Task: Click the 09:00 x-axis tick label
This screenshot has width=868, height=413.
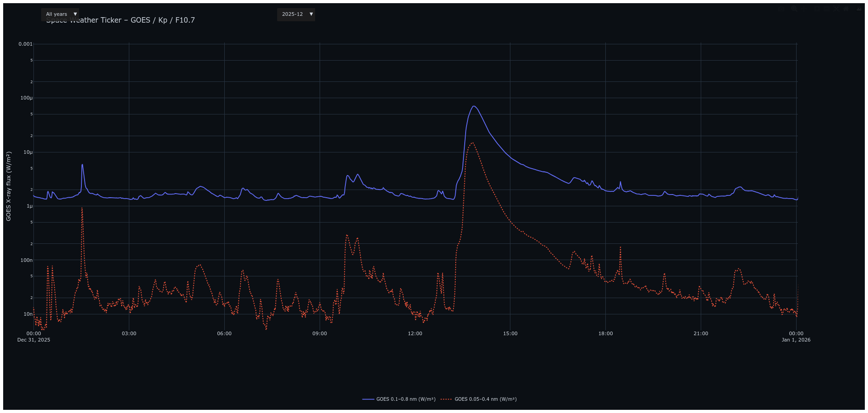Action: pyautogui.click(x=320, y=334)
